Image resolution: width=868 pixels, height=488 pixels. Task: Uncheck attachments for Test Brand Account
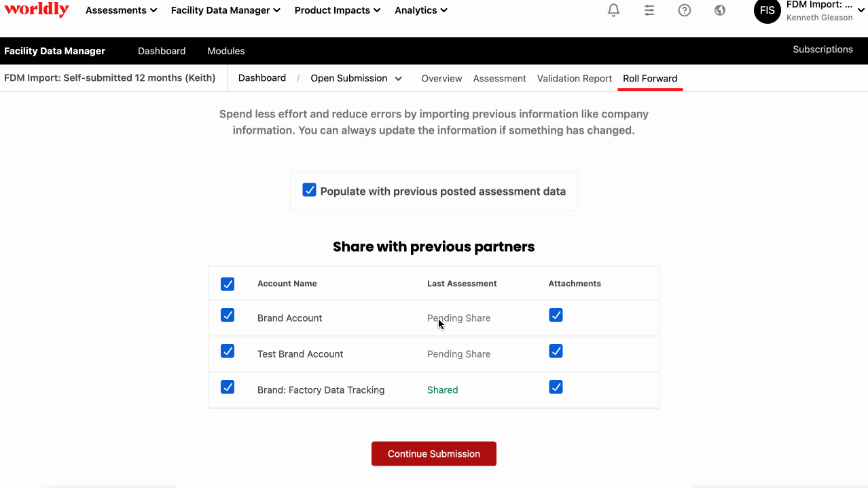pos(556,352)
